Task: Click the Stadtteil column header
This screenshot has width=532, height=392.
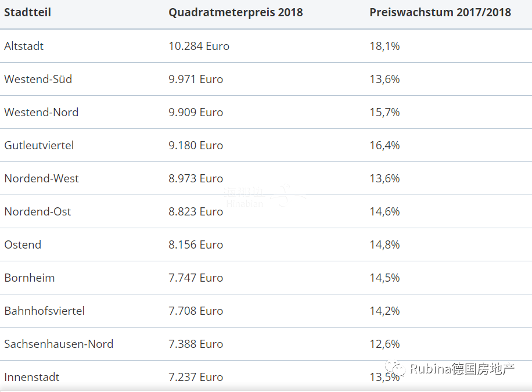Action: pos(27,12)
